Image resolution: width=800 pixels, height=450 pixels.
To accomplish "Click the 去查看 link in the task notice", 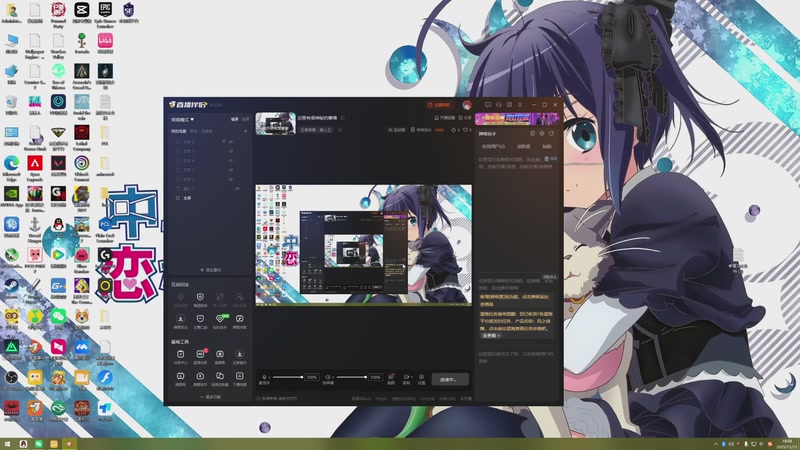I will tap(491, 336).
